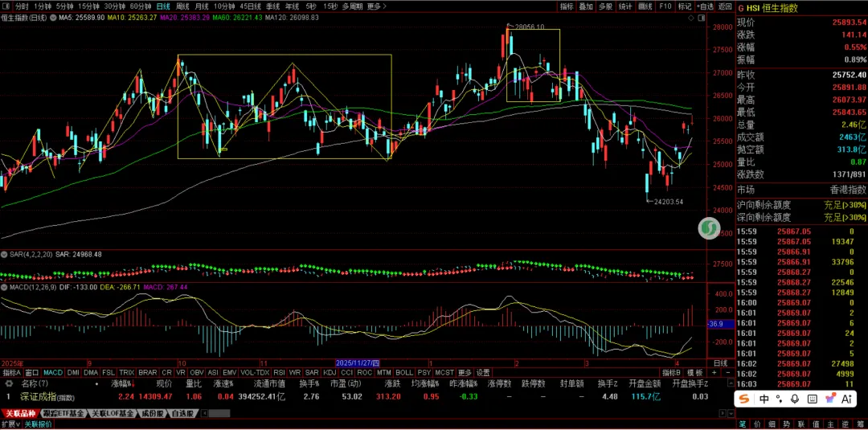Switch to 分时 intraday chart
868x430 pixels.
tap(22, 6)
